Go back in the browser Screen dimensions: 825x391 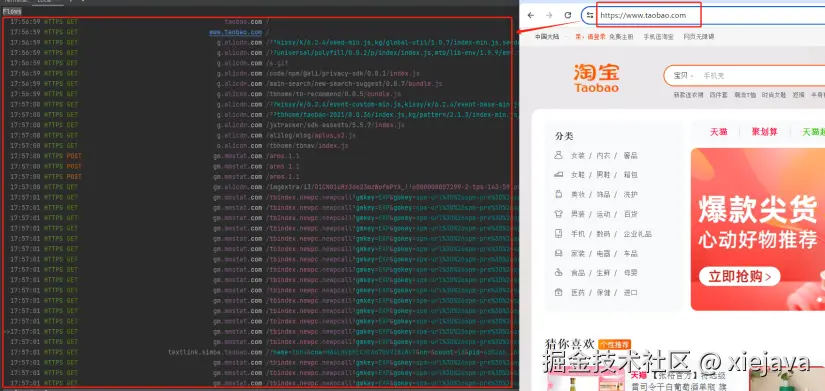click(531, 15)
